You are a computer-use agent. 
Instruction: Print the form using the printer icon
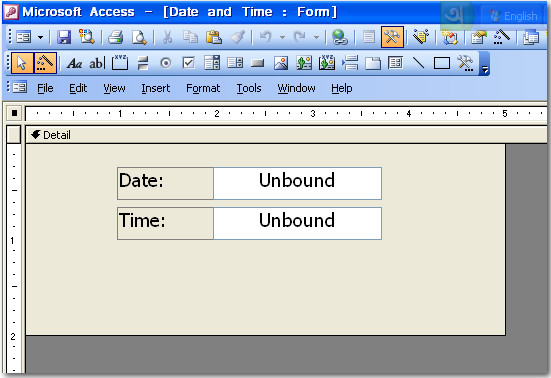[115, 37]
